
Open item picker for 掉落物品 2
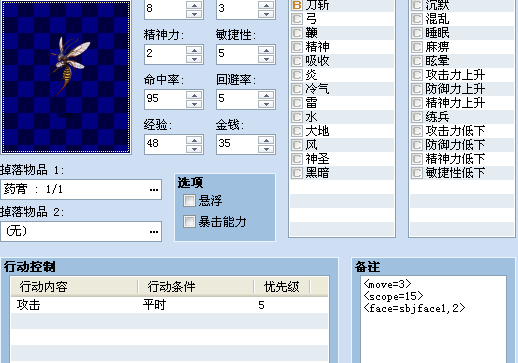point(154,231)
